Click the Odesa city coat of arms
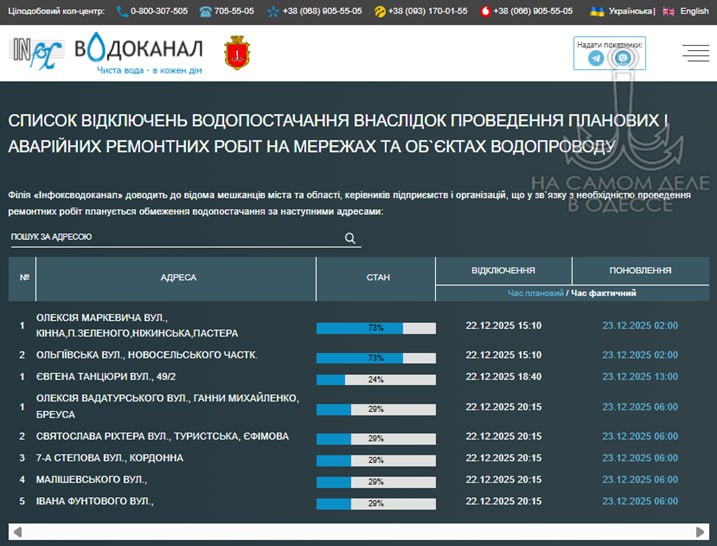 237,53
